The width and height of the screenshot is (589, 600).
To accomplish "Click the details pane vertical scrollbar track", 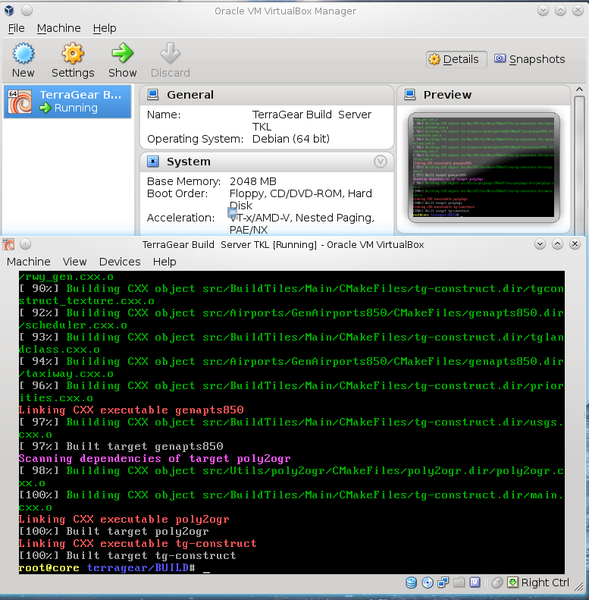I will [579, 165].
